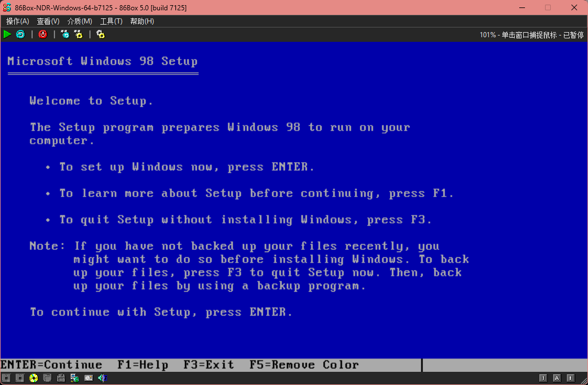Click the 86Box app icon in title bar

point(7,7)
